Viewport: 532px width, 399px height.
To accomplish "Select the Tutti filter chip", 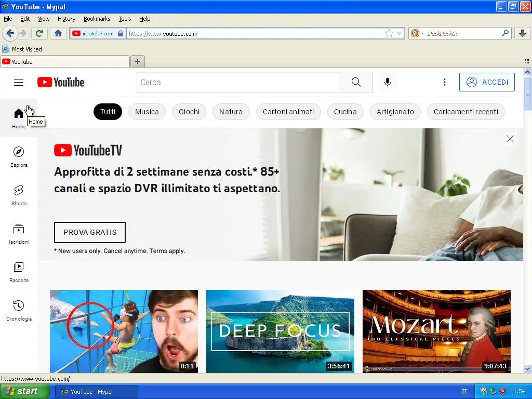I will pyautogui.click(x=108, y=112).
